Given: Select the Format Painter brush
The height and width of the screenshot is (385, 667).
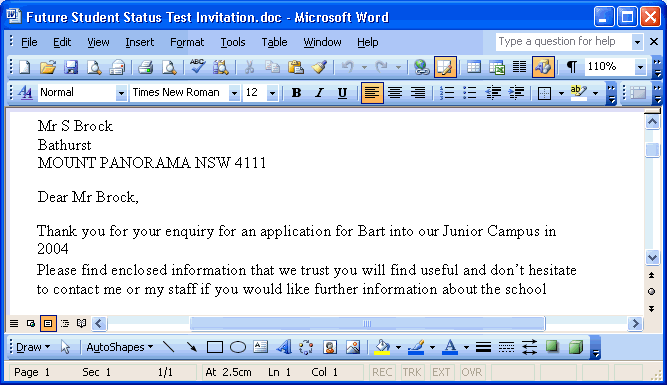Looking at the screenshot, I should point(319,67).
